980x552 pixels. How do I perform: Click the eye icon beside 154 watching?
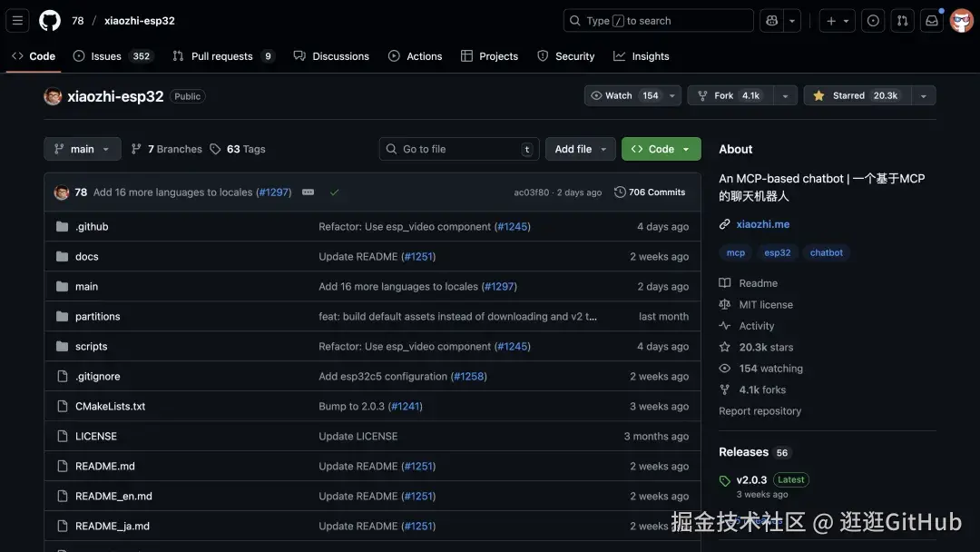(x=724, y=369)
